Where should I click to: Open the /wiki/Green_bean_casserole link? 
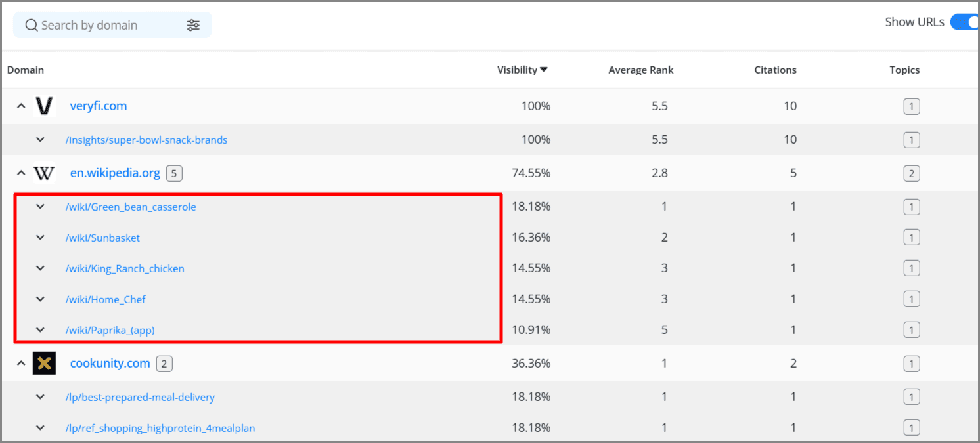[x=131, y=207]
